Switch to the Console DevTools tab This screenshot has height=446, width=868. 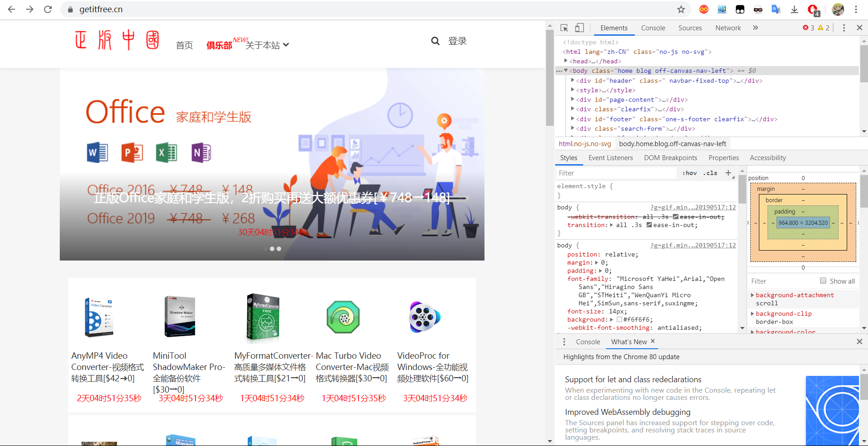click(653, 28)
